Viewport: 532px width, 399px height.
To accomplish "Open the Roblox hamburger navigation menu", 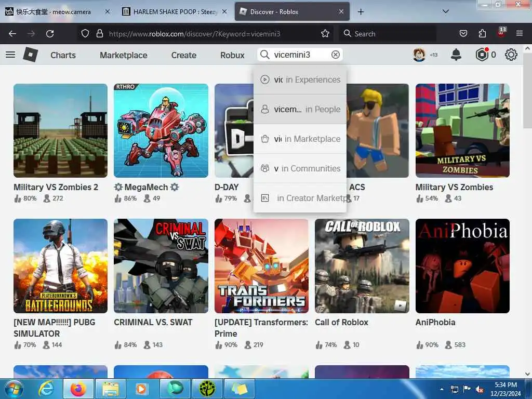I will (10, 55).
